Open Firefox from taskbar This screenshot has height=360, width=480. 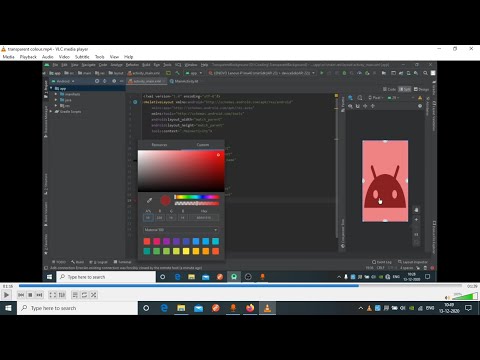tap(250, 308)
